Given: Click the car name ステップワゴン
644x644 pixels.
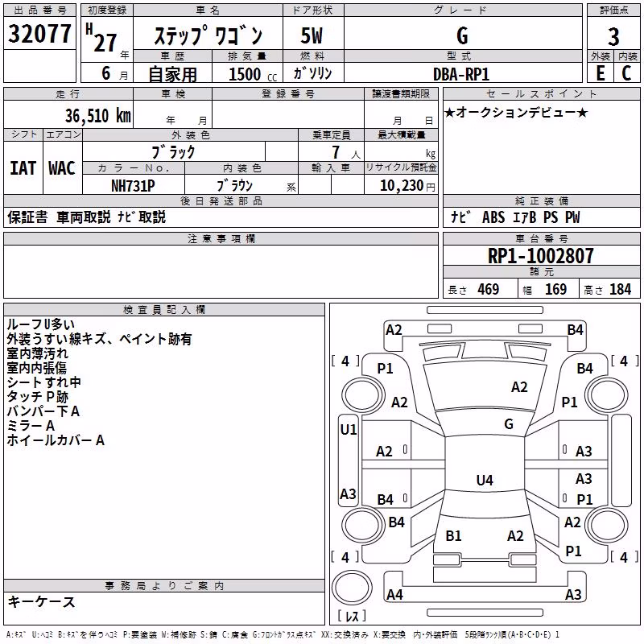Looking at the screenshot, I should pos(208,35).
